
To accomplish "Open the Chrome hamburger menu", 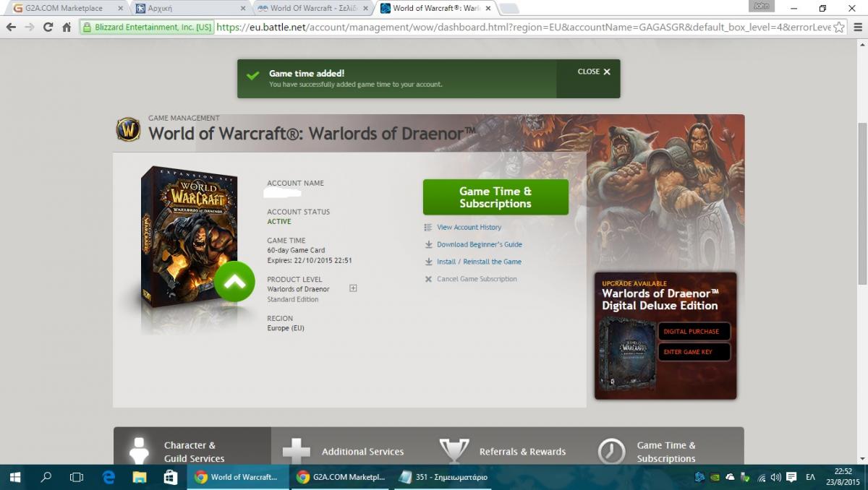I will click(858, 27).
